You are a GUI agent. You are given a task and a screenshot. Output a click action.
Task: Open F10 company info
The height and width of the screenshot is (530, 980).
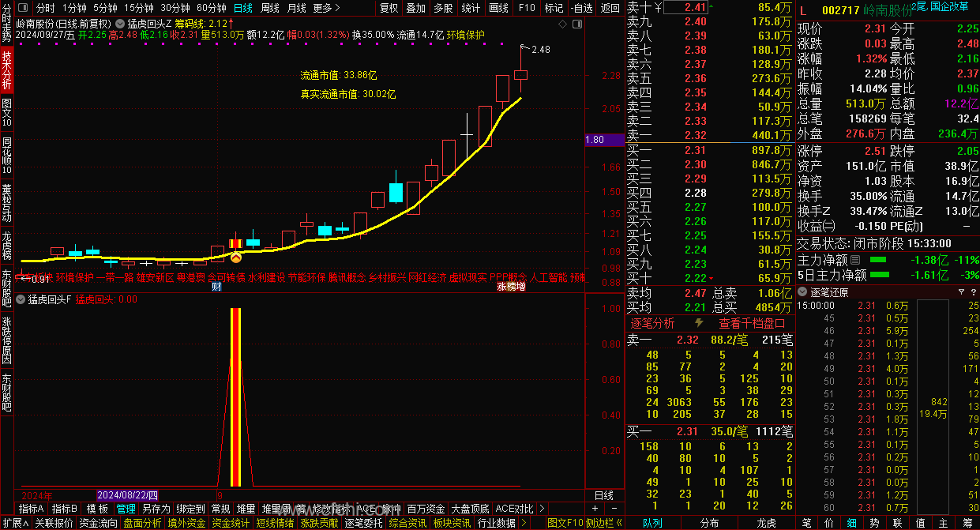click(527, 8)
